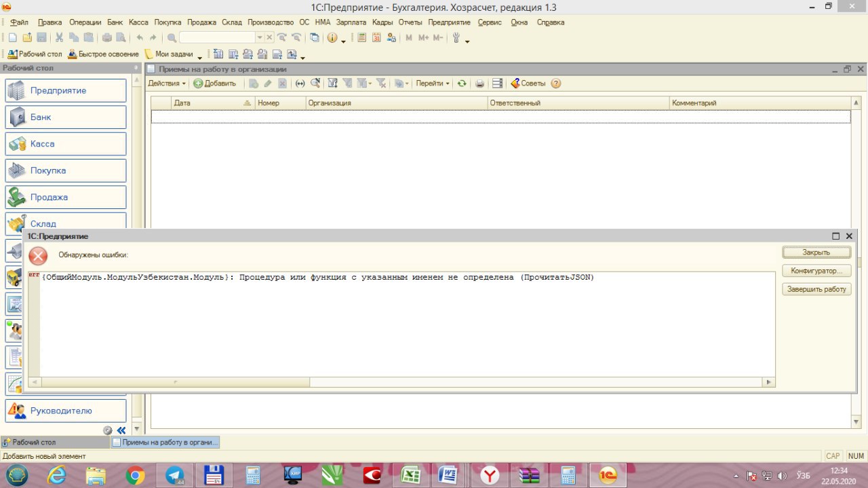Open the Файл menu
This screenshot has height=488, width=868.
tap(19, 22)
